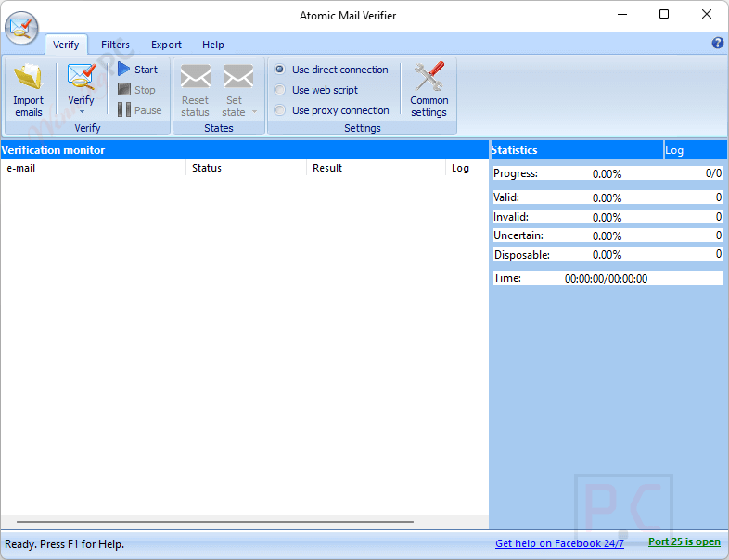The image size is (729, 560).
Task: Click the Import emails folder icon
Action: click(x=29, y=77)
